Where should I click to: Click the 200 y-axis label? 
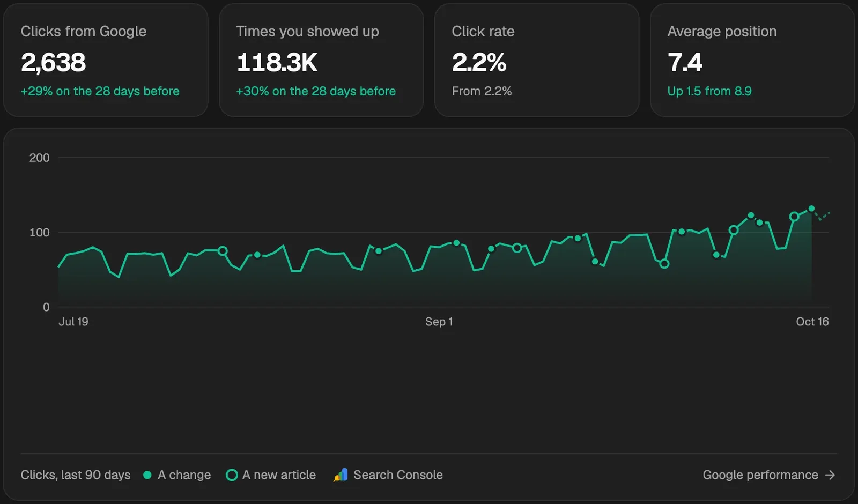click(x=39, y=158)
